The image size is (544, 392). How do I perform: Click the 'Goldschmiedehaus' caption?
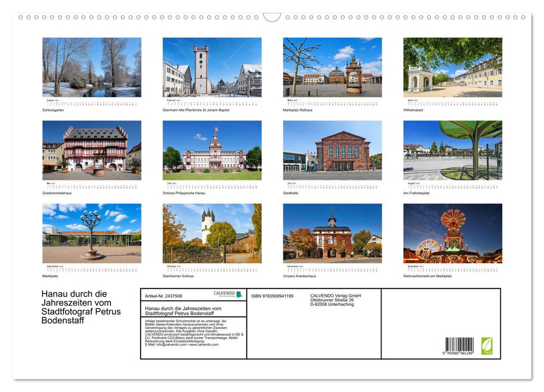57,193
